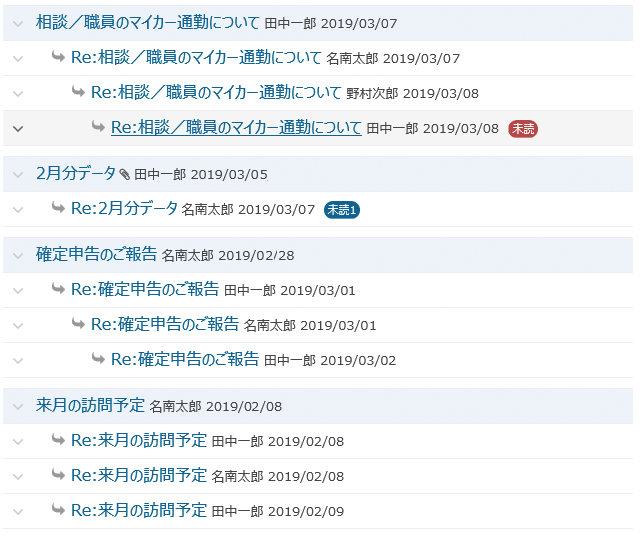
Task: Click text 名南太郎 2019/02/08 in 来月の訪問予定 header
Action: 216,407
